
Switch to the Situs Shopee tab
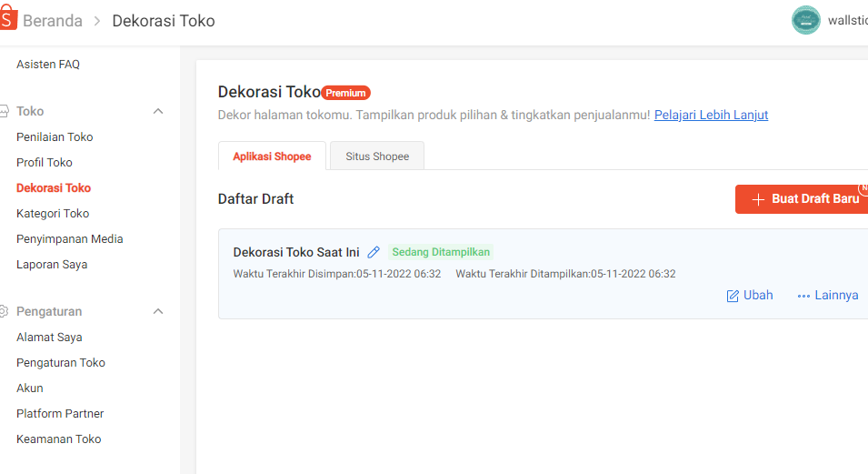(377, 156)
